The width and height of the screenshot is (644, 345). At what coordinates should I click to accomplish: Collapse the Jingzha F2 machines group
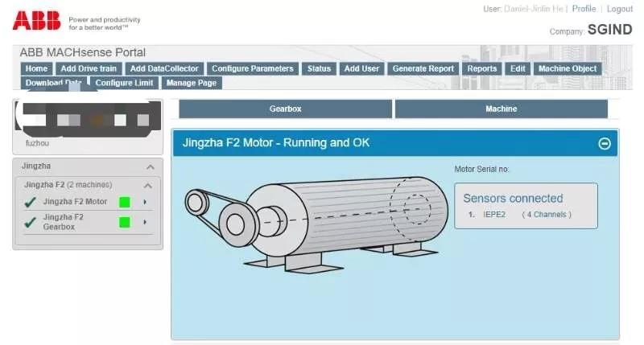pyautogui.click(x=148, y=185)
